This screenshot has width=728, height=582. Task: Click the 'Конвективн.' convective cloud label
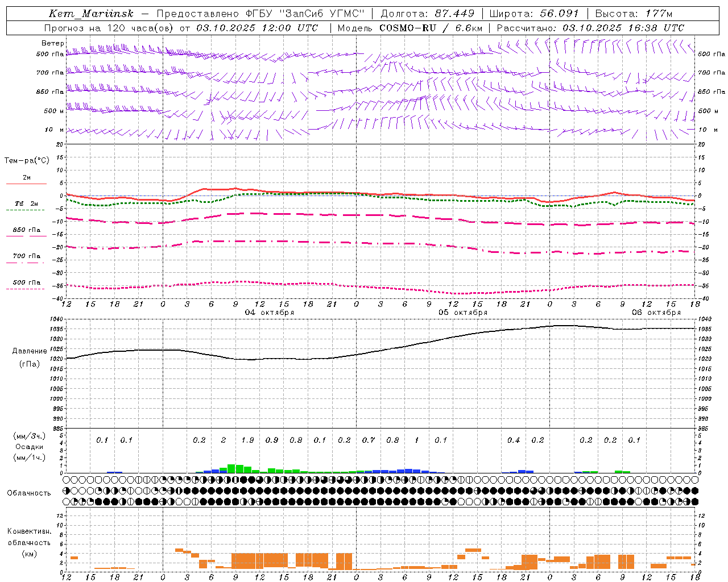click(x=30, y=531)
